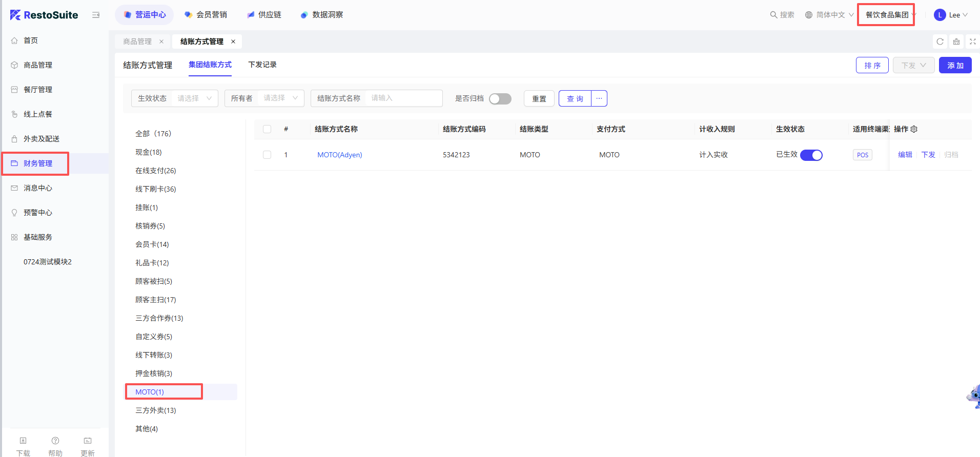This screenshot has height=457, width=980.
Task: Toggle the 是否归档 switch
Action: pos(500,98)
